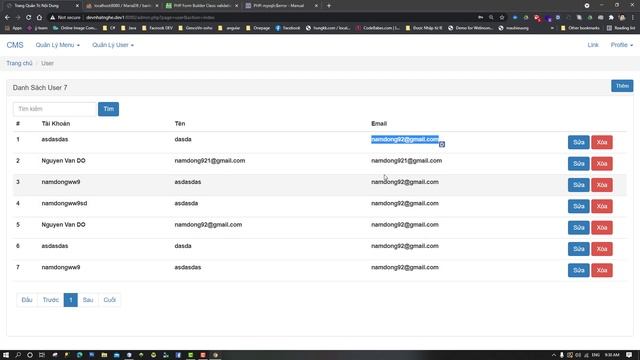Click the Thêm button
The width and height of the screenshot is (640, 360).
(622, 86)
